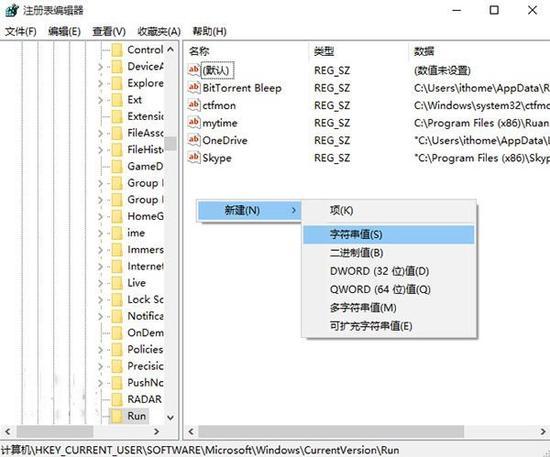
Task: Select the Precisic tree item
Action: point(145,366)
